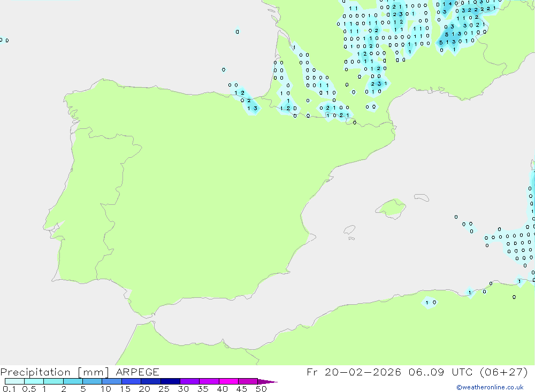Choose the 25–30 mm navy legend swatch

click(170, 381)
